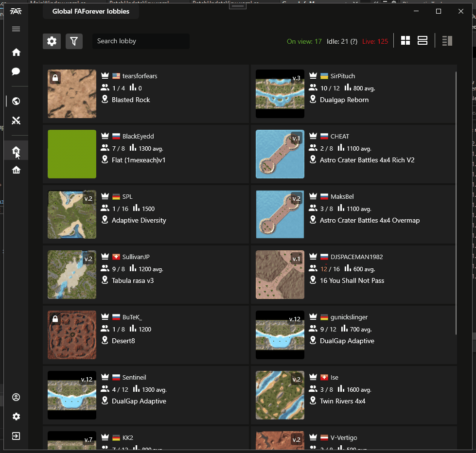Select host name SullivanJP
This screenshot has width=476, height=453.
(136, 257)
